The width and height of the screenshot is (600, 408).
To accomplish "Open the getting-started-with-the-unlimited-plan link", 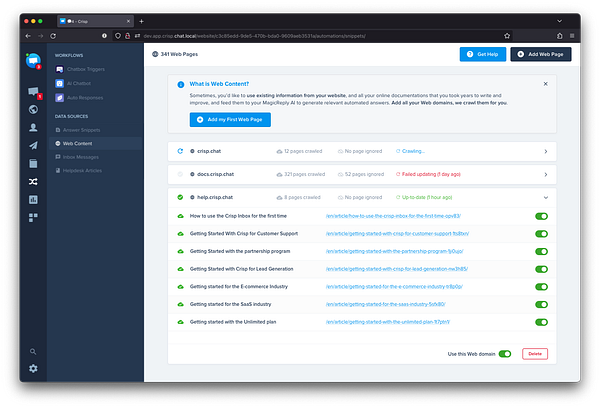I will [388, 322].
